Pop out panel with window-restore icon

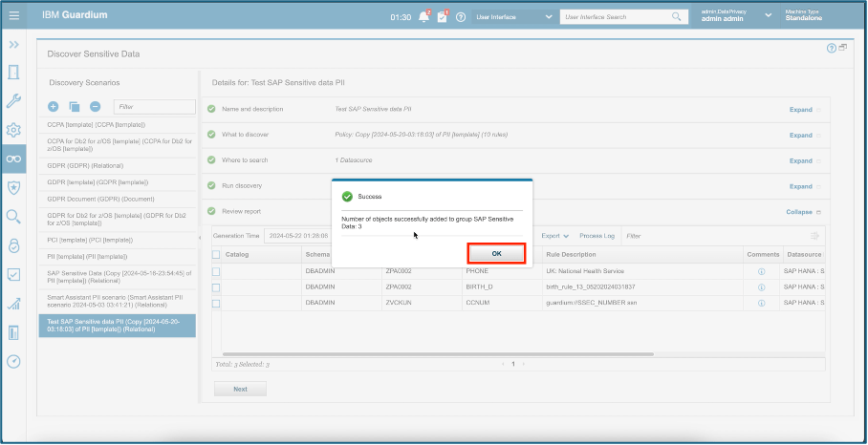click(x=842, y=48)
